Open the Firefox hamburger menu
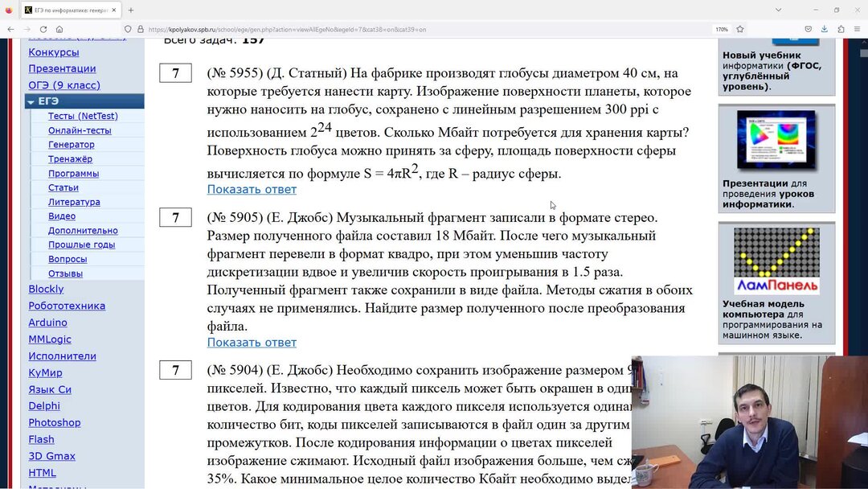Viewport: 868px width, 489px height. click(858, 27)
